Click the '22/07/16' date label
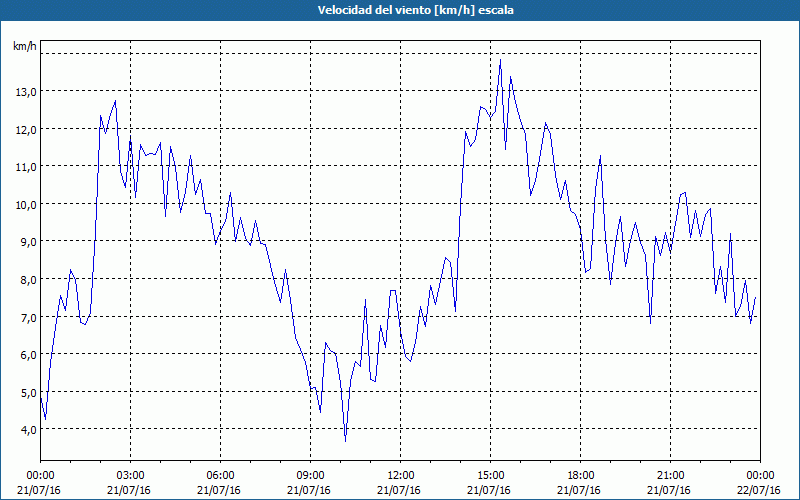Image resolution: width=800 pixels, height=500 pixels. [760, 490]
